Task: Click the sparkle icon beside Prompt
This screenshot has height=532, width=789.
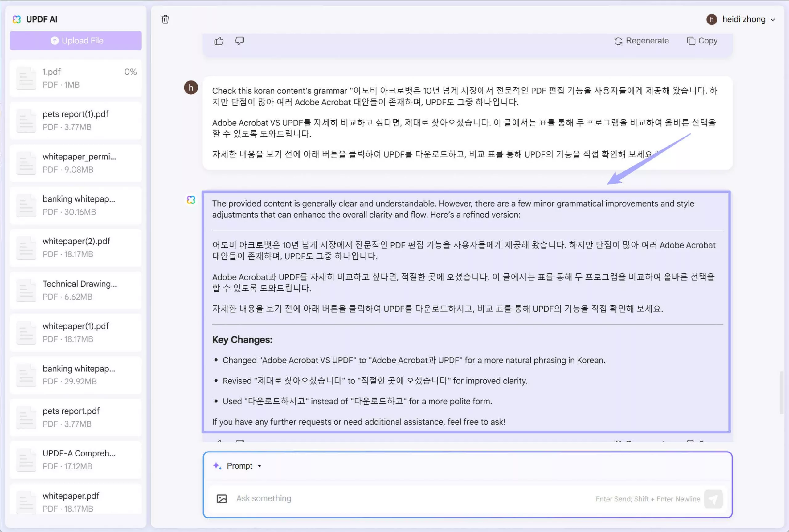Action: (x=217, y=465)
